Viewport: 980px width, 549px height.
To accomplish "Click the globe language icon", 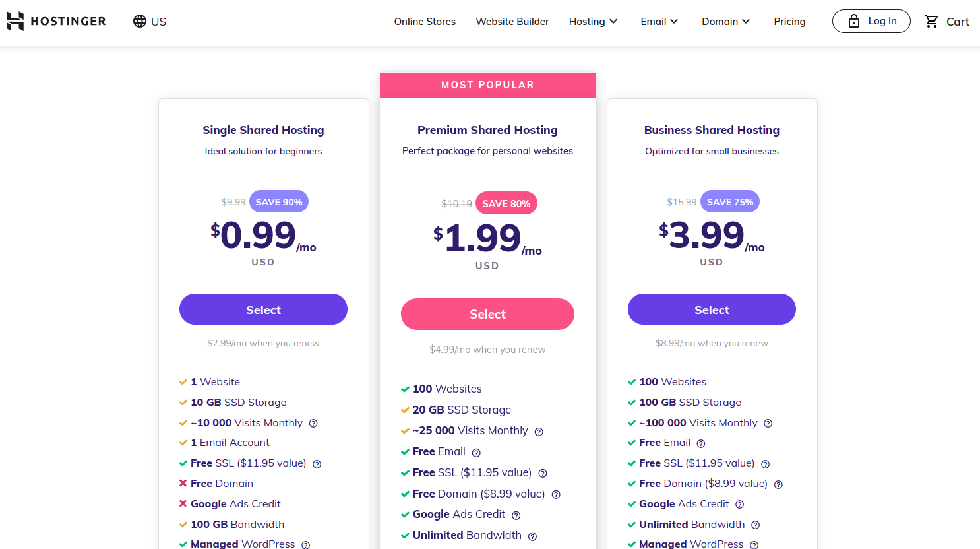I will click(140, 21).
